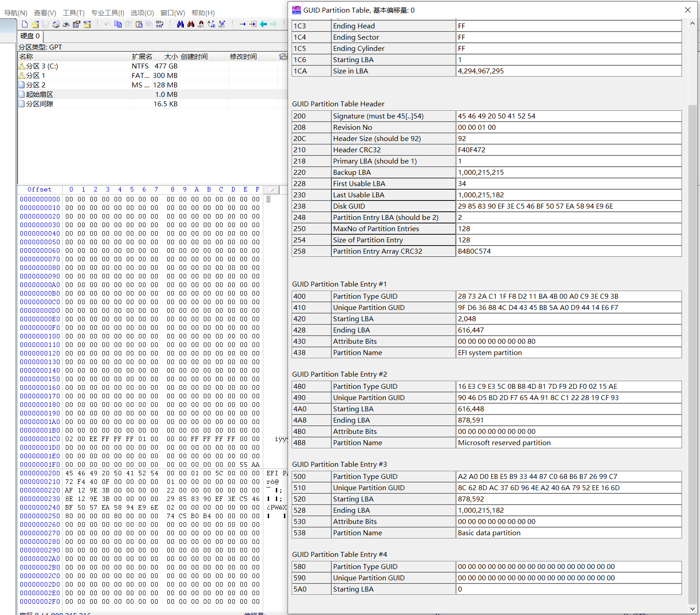Open the 专业工具(I) menu
The height and width of the screenshot is (615, 700).
pos(107,13)
